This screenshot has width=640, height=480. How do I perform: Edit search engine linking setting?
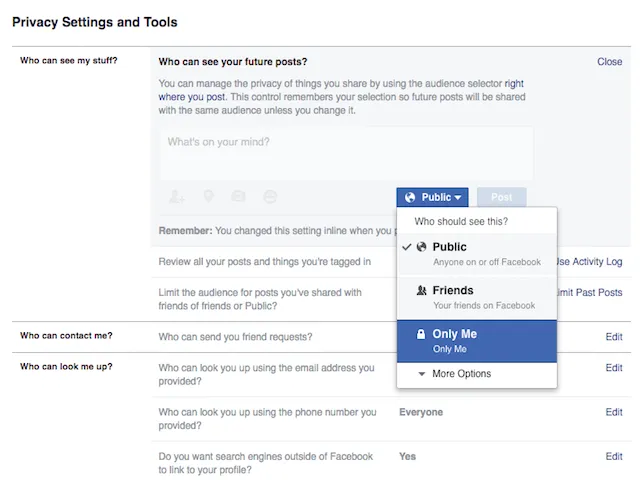point(613,457)
